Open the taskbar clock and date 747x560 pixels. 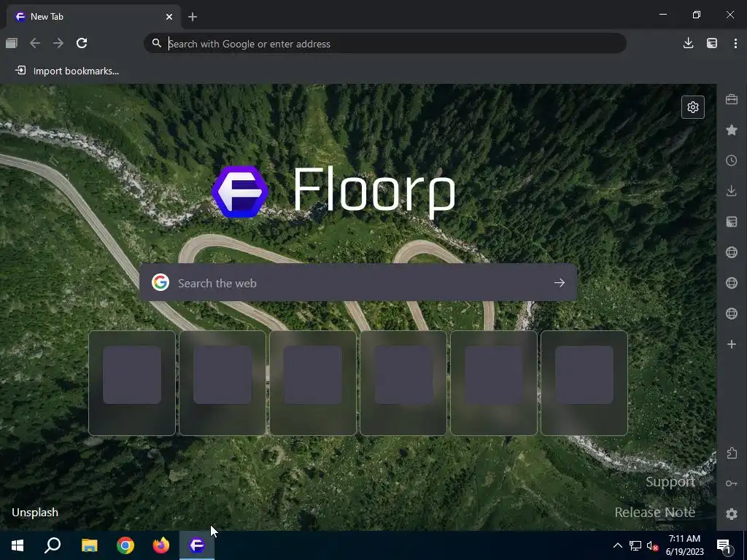coord(684,545)
